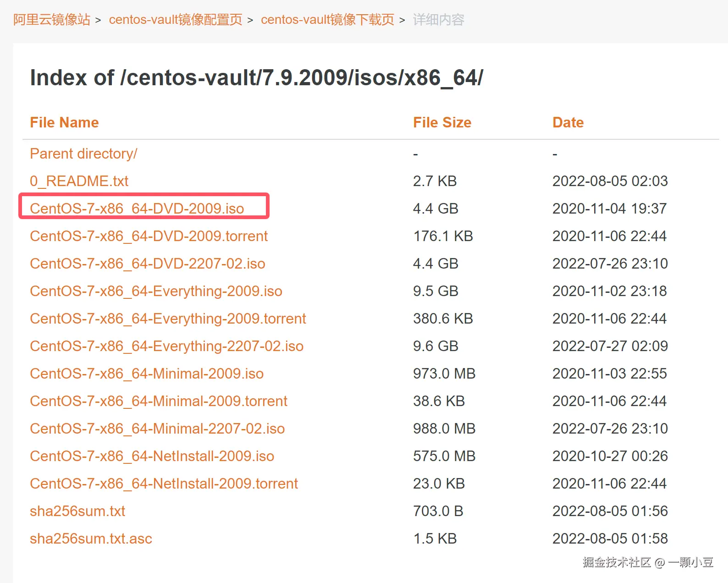The image size is (728, 583).
Task: Download CentOS-7-x86_64-Minimal-2009.iso
Action: pyautogui.click(x=147, y=374)
